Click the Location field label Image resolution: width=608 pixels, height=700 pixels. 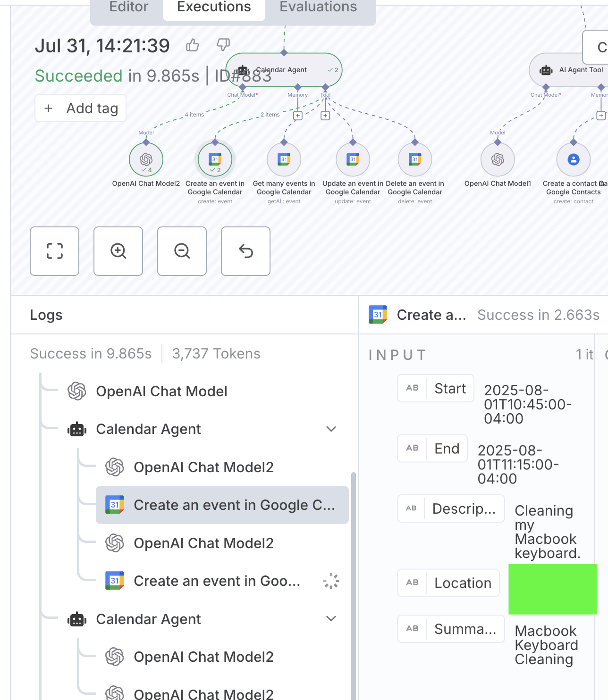tap(448, 583)
